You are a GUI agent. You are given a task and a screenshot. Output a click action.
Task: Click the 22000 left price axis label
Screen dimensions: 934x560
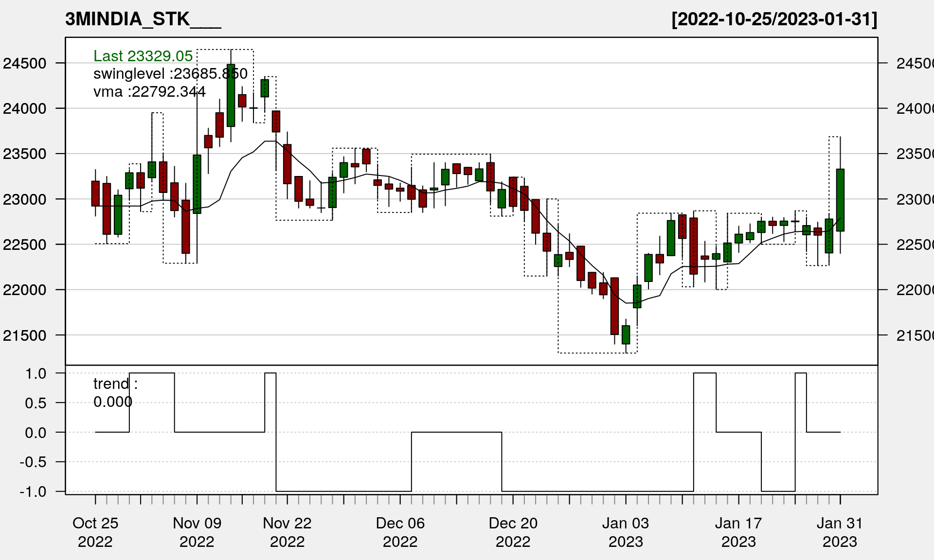tap(25, 290)
